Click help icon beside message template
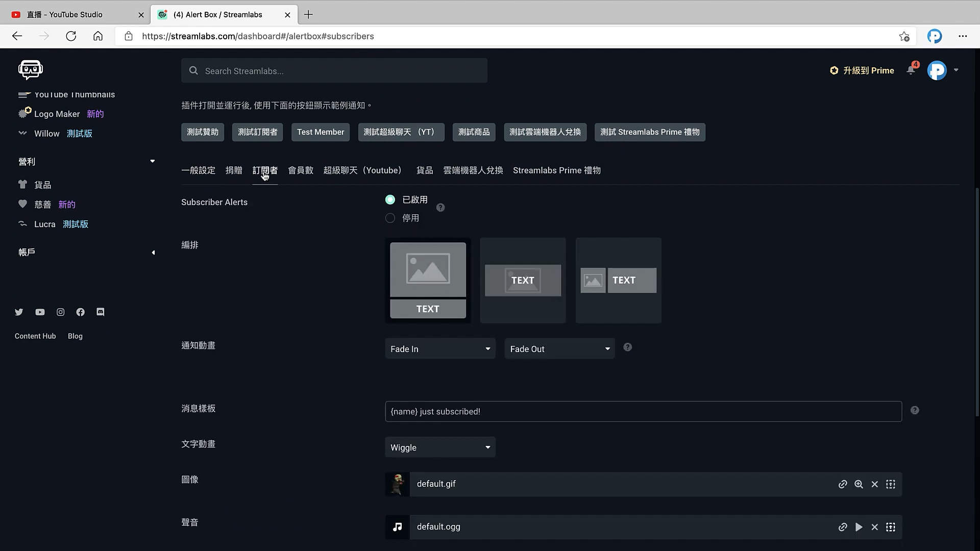This screenshot has width=980, height=551. 915,410
